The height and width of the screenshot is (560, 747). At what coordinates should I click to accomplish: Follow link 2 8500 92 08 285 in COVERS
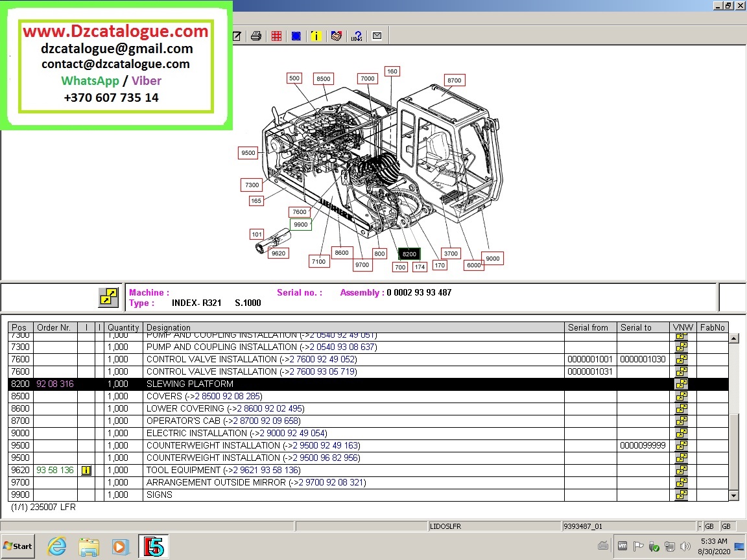click(227, 396)
